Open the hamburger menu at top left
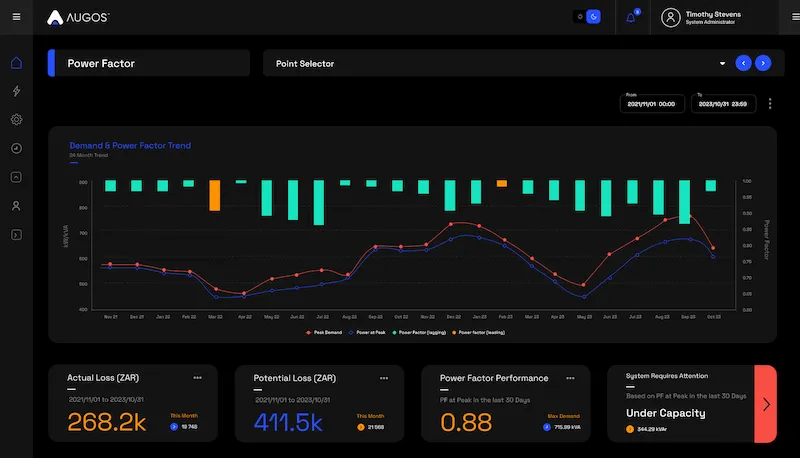This screenshot has width=800, height=458. 16,17
